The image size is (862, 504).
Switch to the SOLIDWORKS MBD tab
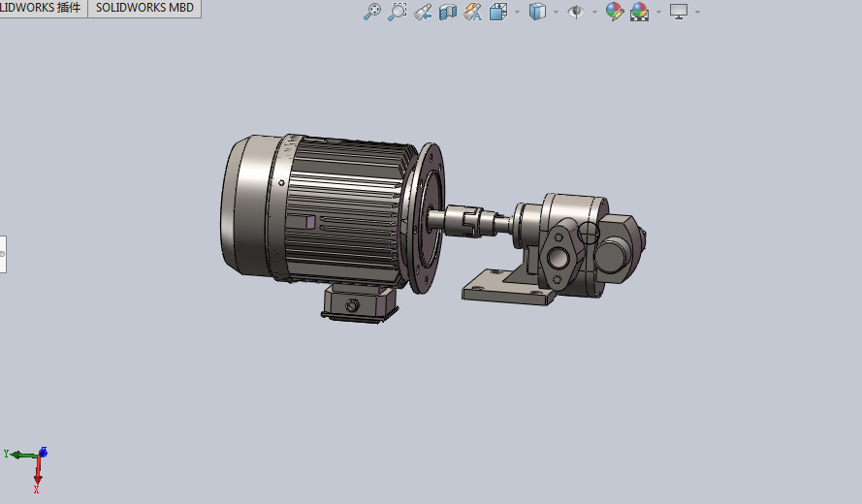tap(144, 9)
